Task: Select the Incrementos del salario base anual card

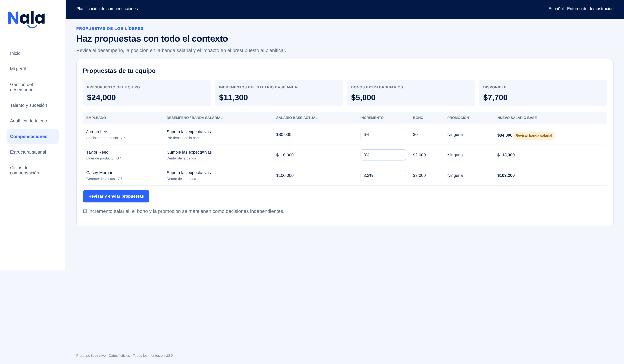Action: 279,93
